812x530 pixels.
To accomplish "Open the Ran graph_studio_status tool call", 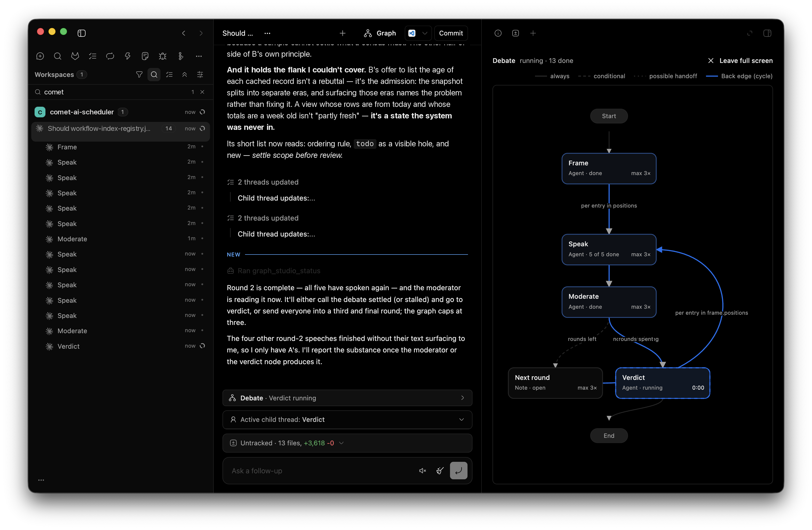I will [273, 271].
